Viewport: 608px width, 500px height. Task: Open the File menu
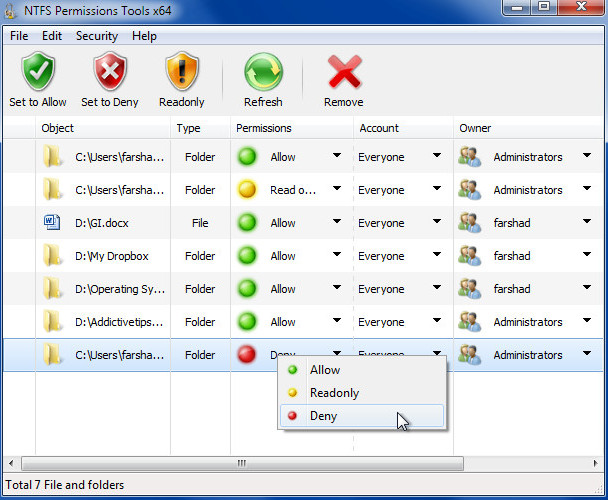pos(19,36)
